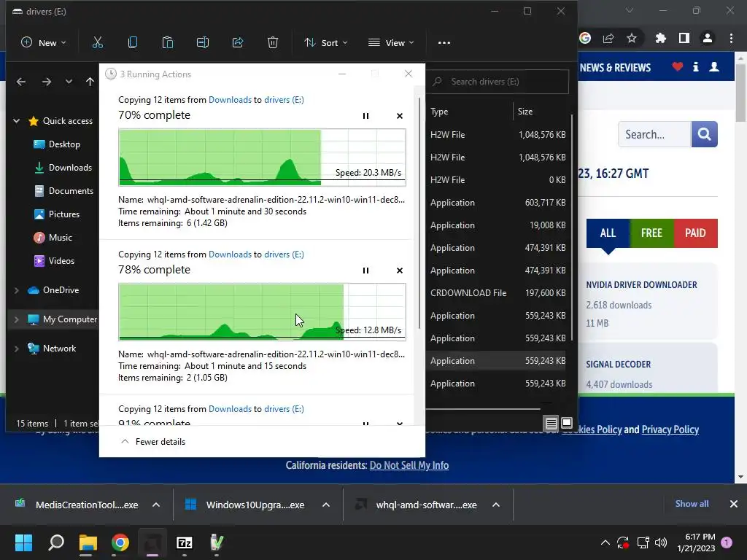Cancel the 78% complete copy operation
Screen dimensions: 747x560
click(400, 271)
